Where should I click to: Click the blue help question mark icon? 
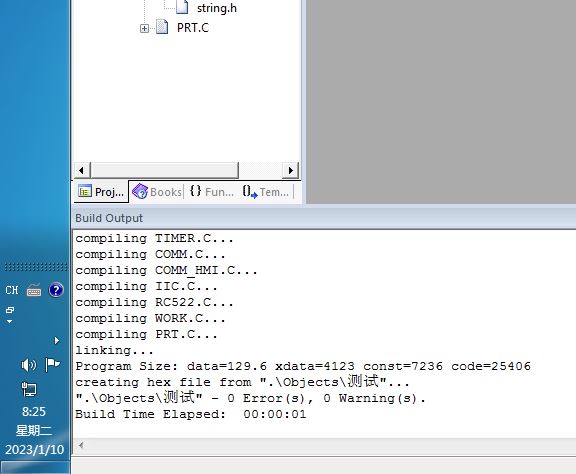[x=56, y=290]
